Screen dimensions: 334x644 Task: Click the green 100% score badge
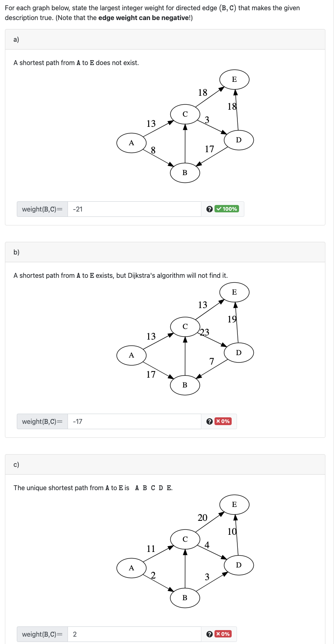point(227,209)
